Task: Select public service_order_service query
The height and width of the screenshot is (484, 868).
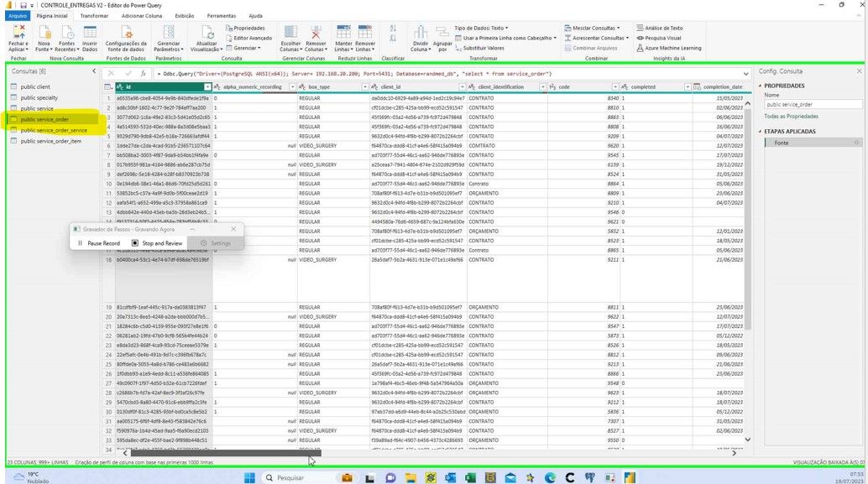Action: tap(54, 131)
